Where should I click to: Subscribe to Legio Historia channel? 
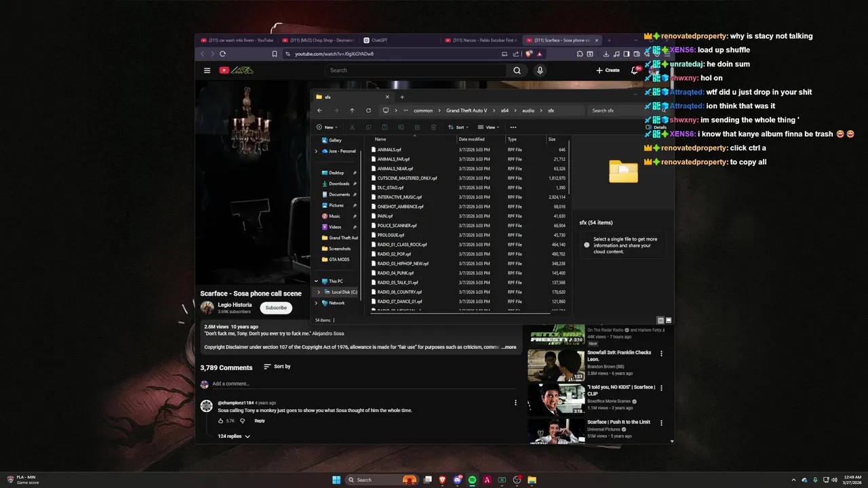275,308
